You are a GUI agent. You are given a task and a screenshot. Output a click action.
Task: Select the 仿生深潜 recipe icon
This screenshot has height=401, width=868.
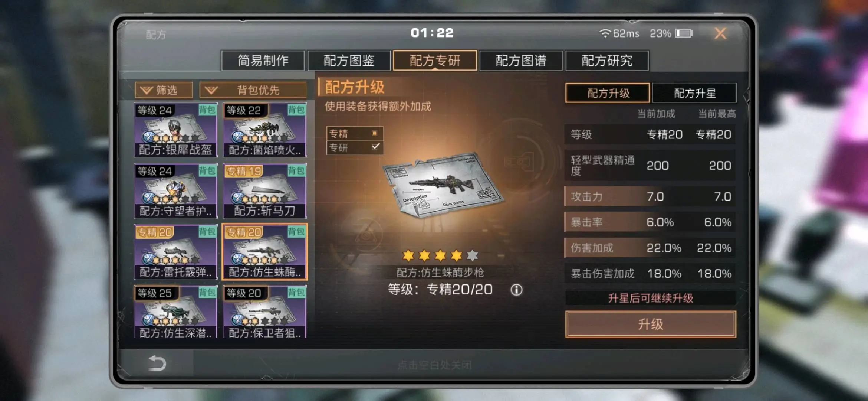(175, 312)
